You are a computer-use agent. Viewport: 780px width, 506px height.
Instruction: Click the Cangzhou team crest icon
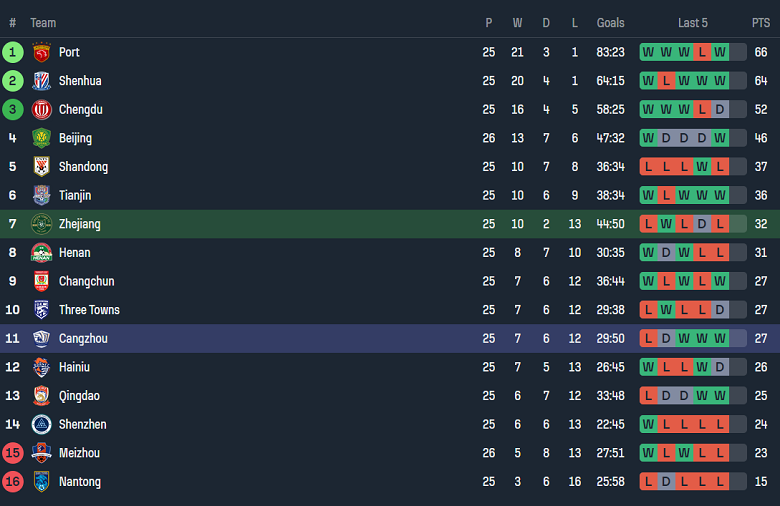[x=41, y=339]
